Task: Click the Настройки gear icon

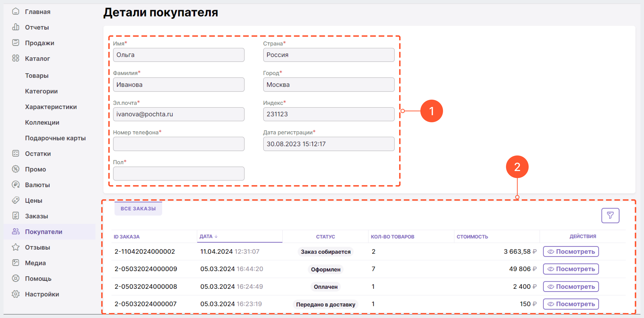Action: (x=16, y=294)
